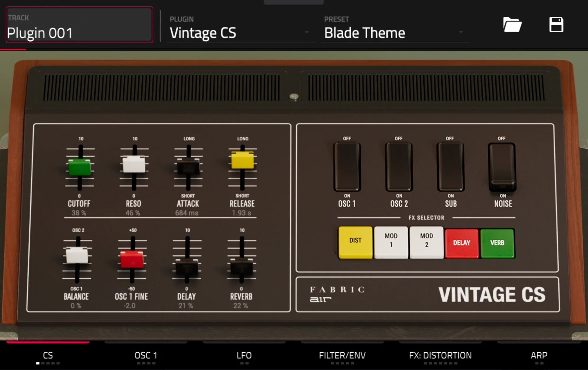This screenshot has width=588, height=370.
Task: Click the attack value 684 ms
Action: [187, 213]
